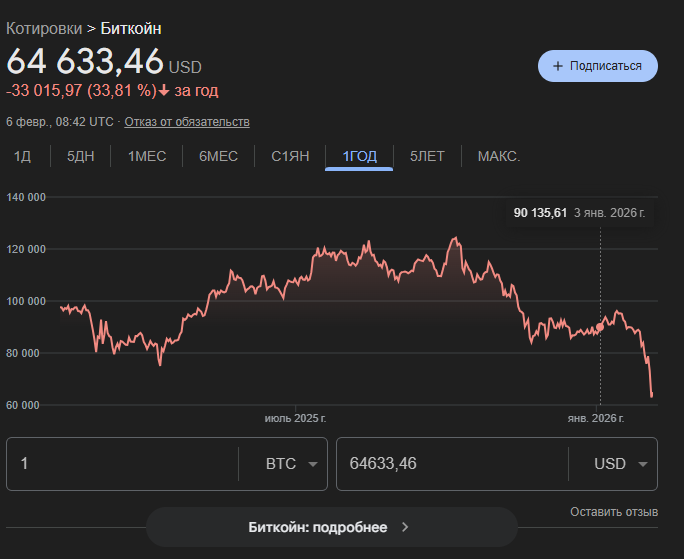Open the Отказ от обязательств link
The width and height of the screenshot is (684, 559).
[187, 122]
